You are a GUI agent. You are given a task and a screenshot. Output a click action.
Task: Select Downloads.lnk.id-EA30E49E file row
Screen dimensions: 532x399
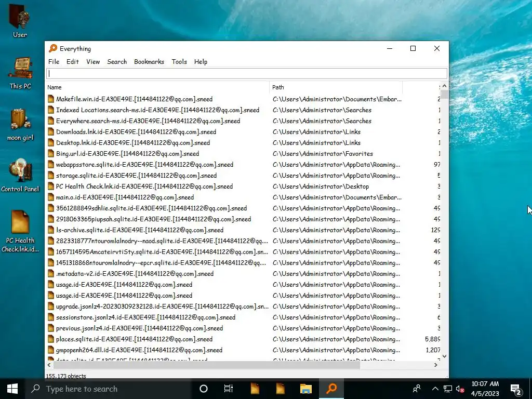[x=243, y=131]
